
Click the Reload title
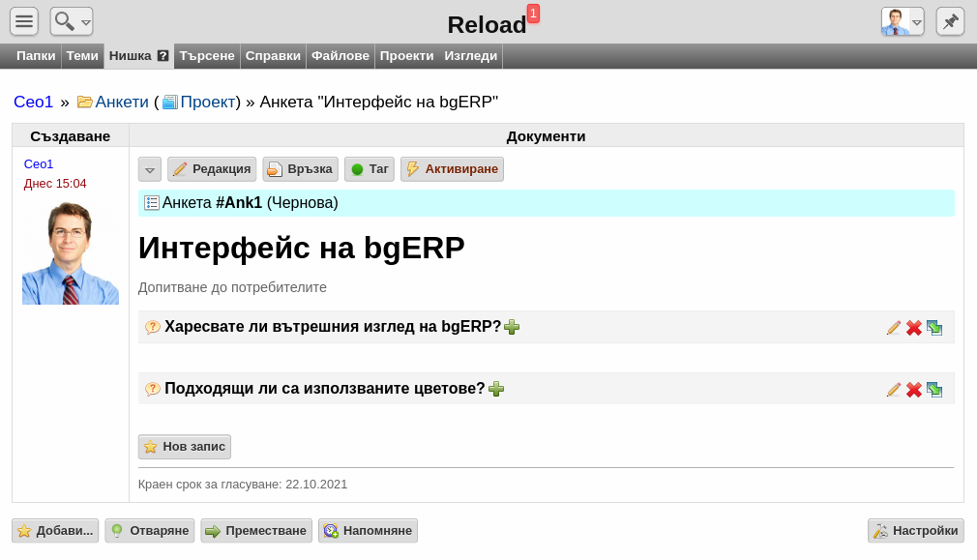[x=488, y=25]
